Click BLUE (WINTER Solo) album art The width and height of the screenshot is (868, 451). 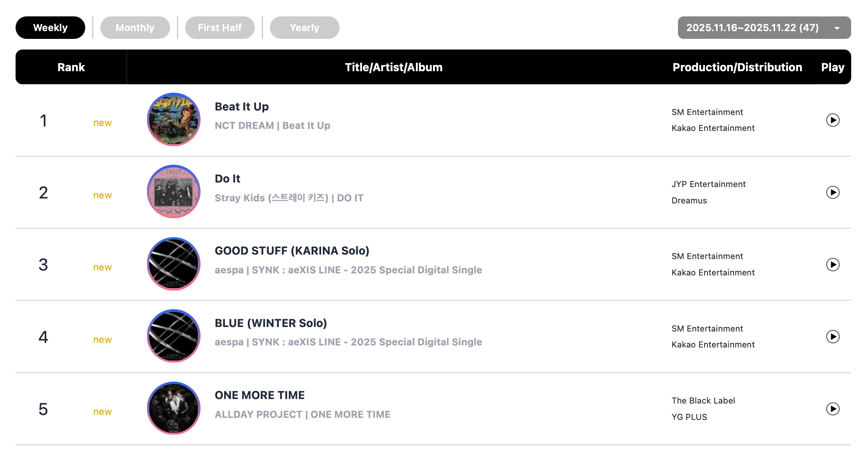tap(174, 336)
